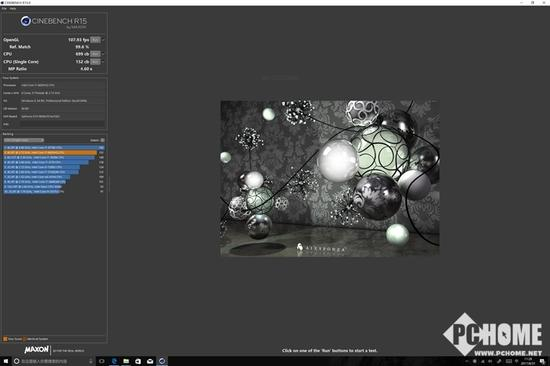The height and width of the screenshot is (366, 550).
Task: Toggle the checkbox beside the OpenGL Run button
Action: pos(103,40)
